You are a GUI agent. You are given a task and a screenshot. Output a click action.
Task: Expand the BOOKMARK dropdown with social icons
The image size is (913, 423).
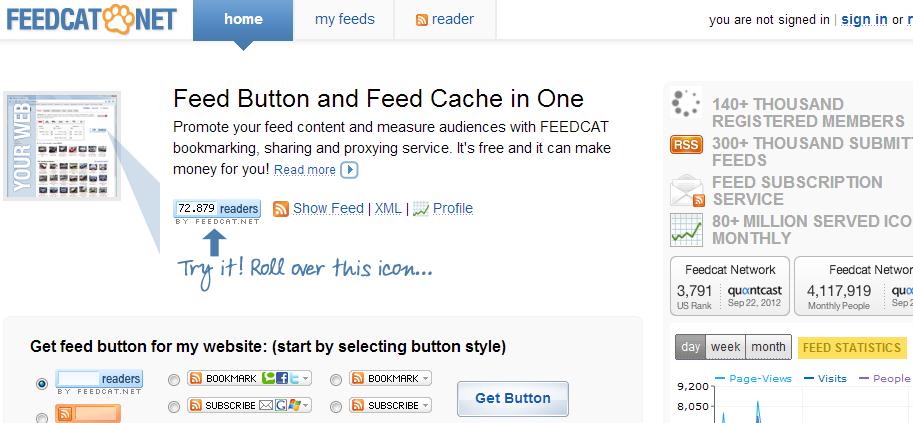[x=306, y=378]
